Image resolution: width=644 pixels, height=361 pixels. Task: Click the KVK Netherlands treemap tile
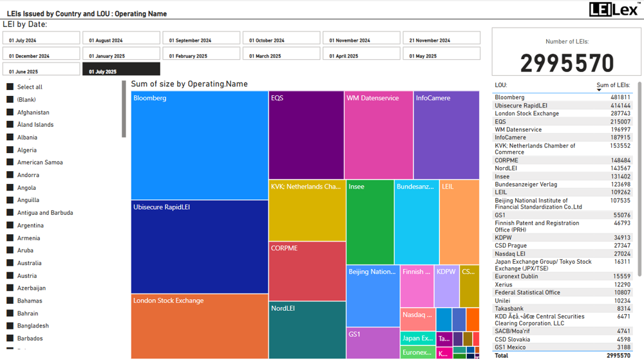[x=307, y=210]
